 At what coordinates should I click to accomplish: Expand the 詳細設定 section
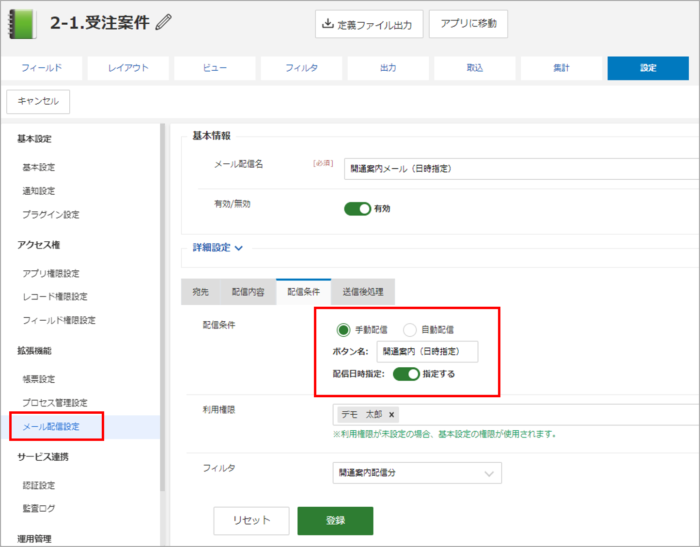tap(217, 247)
